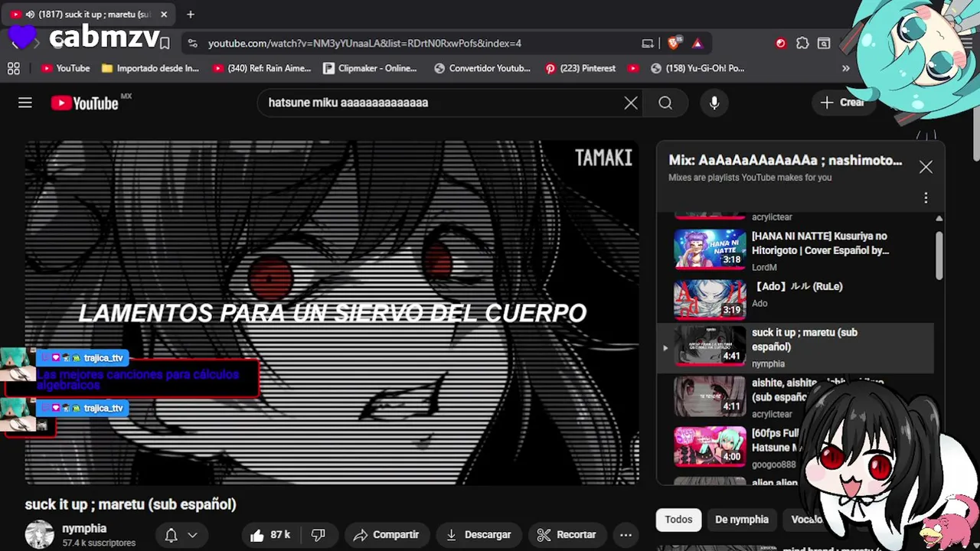Open more actions ellipsis under video
The width and height of the screenshot is (980, 551).
pos(626,535)
